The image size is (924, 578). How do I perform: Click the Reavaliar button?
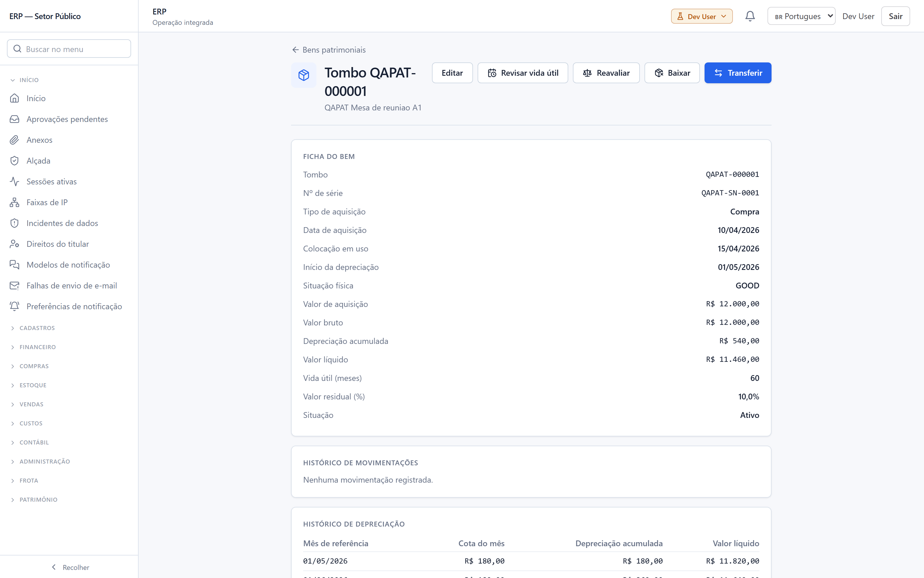tap(606, 73)
